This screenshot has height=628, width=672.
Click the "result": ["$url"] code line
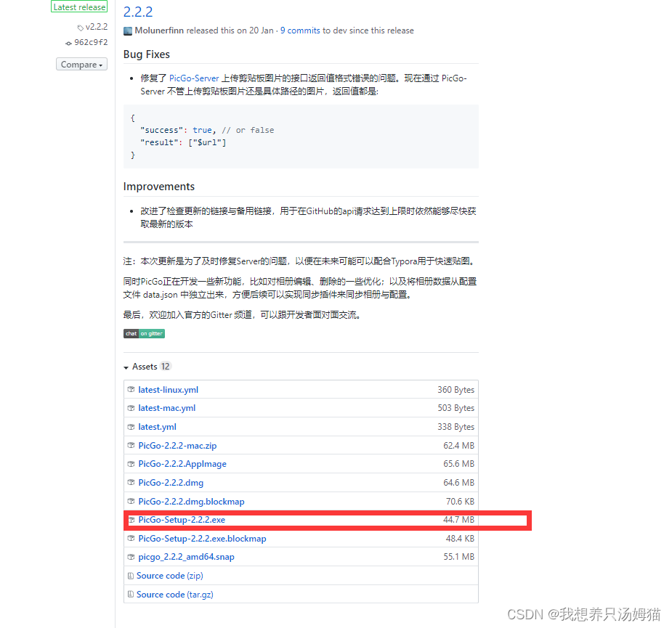(x=183, y=142)
